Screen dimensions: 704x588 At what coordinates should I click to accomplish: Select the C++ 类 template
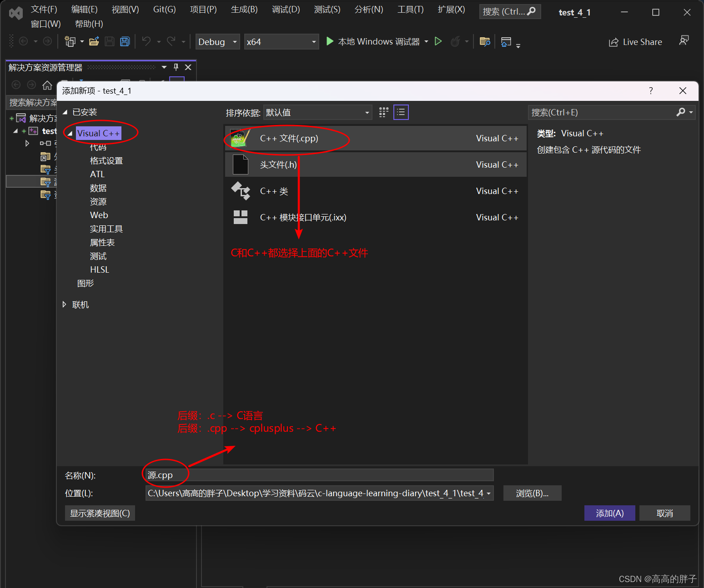(376, 191)
